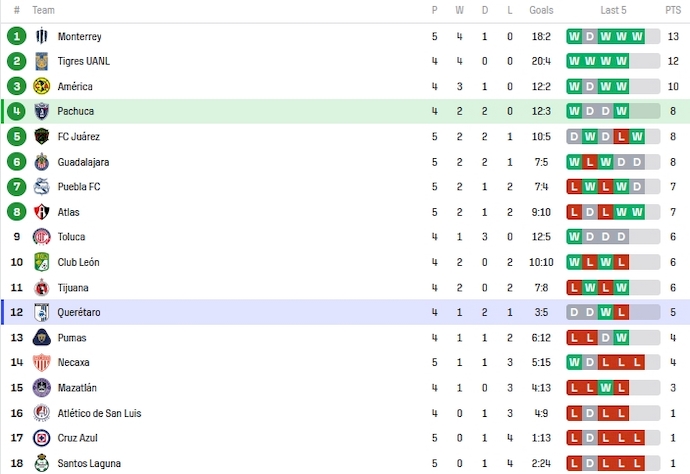The image size is (690, 474).
Task: Select the FC Juárez team name
Action: click(79, 137)
